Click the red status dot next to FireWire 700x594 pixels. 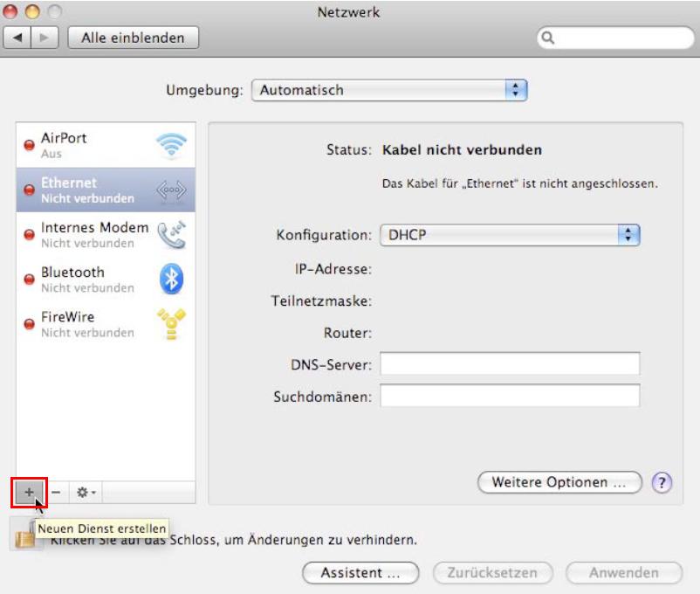tap(29, 324)
